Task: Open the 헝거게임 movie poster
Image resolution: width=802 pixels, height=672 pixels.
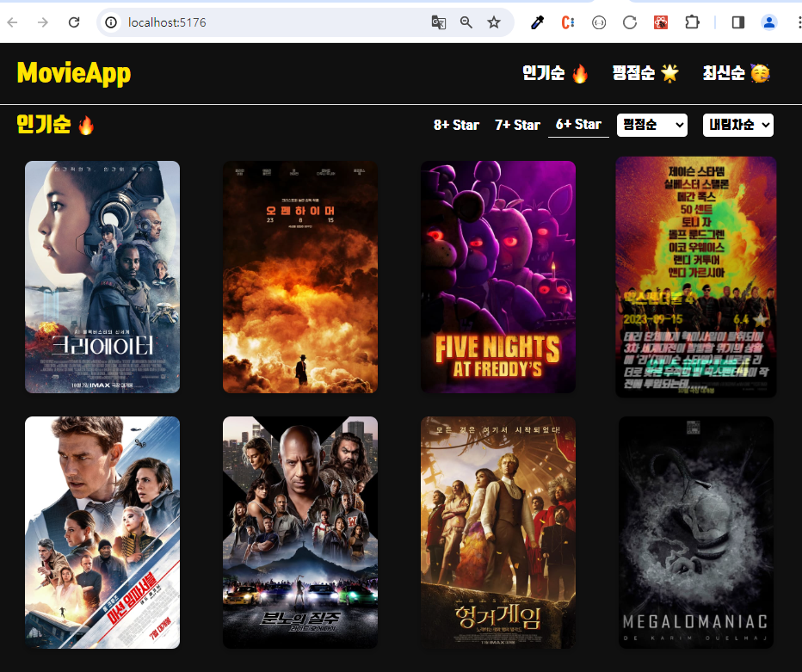Action: pos(498,533)
